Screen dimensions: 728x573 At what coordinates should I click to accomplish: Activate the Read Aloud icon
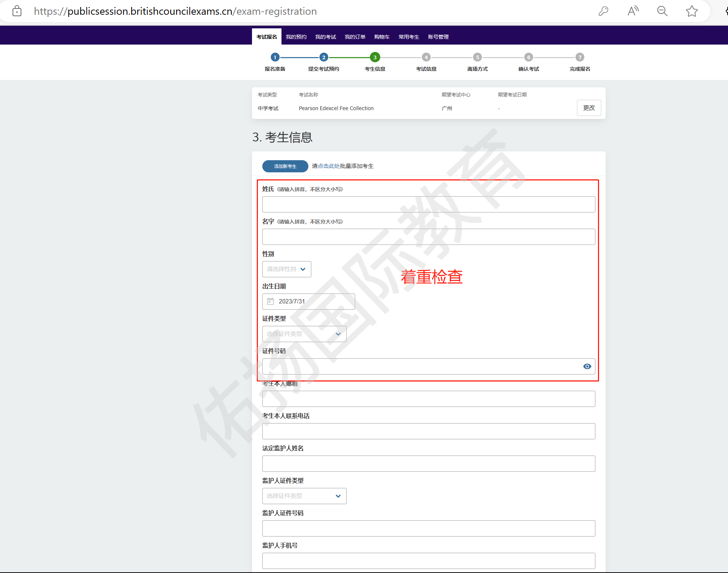633,11
